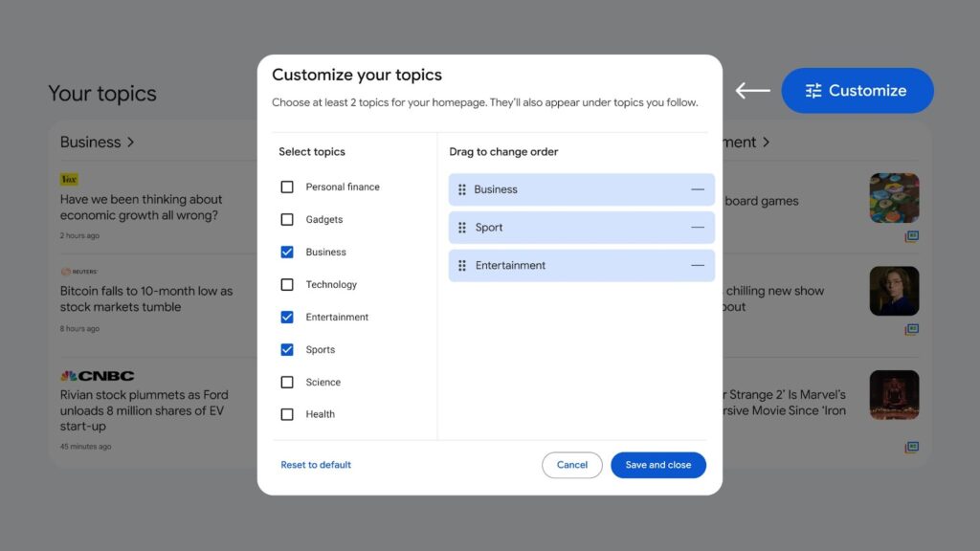Viewport: 980px width, 551px height.
Task: Click the drag handle next to Business
Action: pyautogui.click(x=462, y=189)
